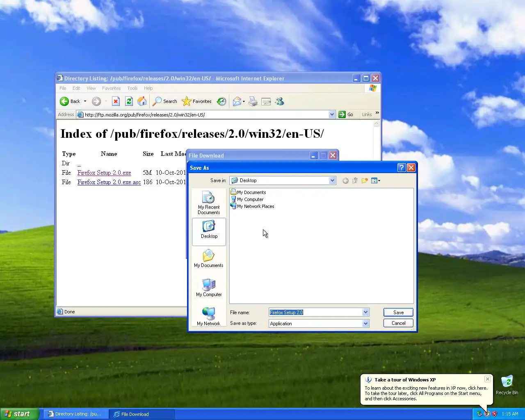
Task: Open the Mail button dropdown arrow
Action: click(x=244, y=101)
